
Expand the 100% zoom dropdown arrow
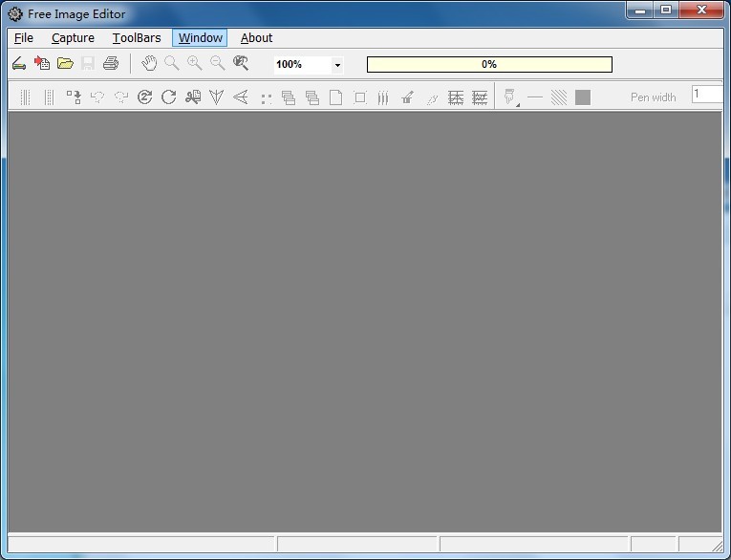tap(337, 65)
